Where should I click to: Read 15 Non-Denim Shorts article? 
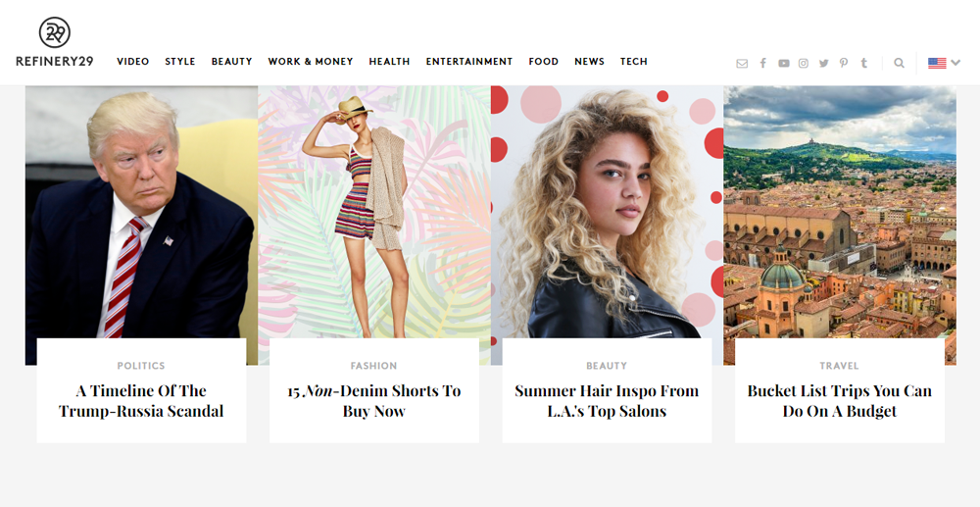[373, 401]
